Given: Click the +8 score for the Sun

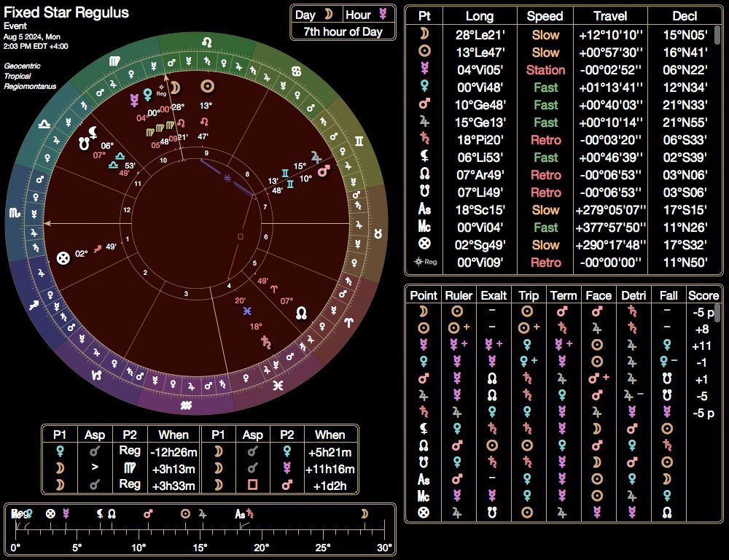Looking at the screenshot, I should [701, 329].
